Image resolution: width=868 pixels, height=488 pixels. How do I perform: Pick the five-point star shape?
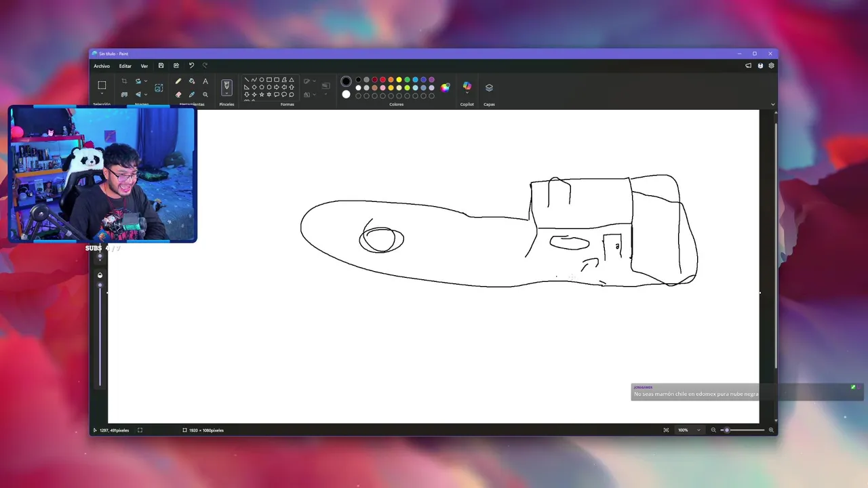coord(262,94)
